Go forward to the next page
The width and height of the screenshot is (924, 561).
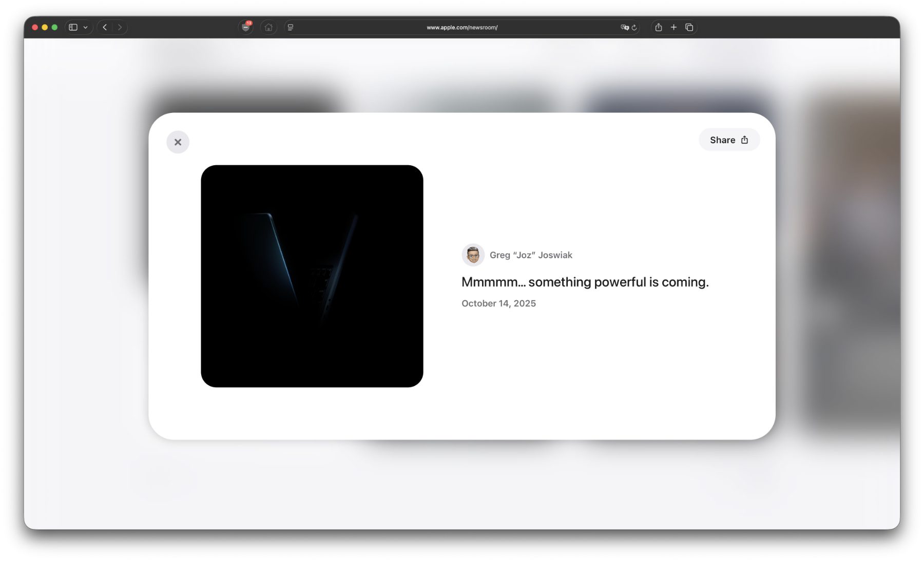(x=120, y=27)
